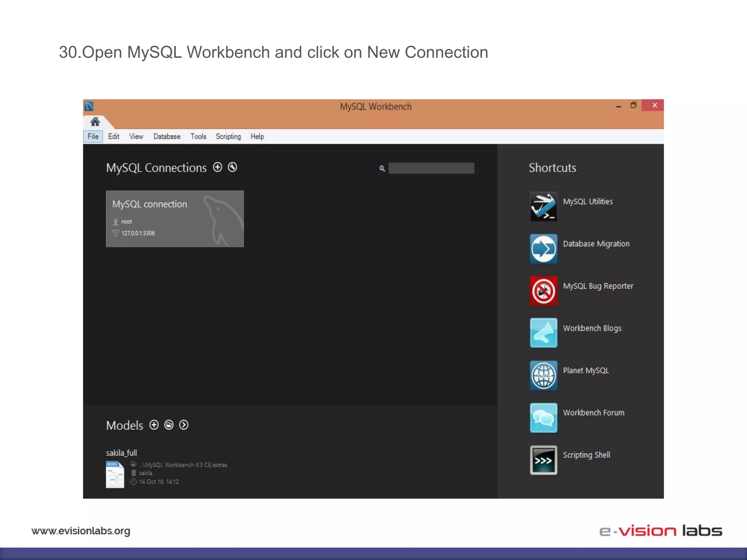This screenshot has width=747, height=560.
Task: Open the View menu
Action: (x=136, y=136)
